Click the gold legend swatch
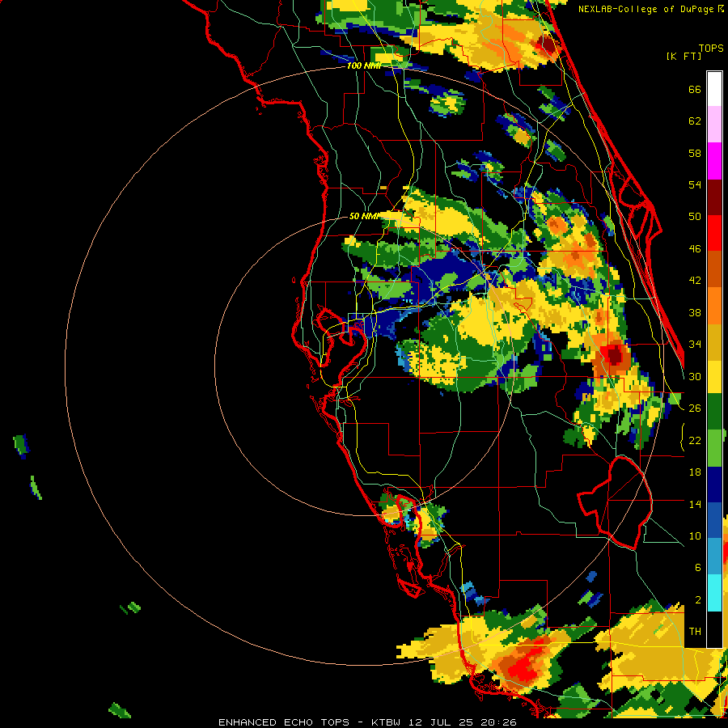Viewport: 728px width, 728px height. [x=714, y=341]
